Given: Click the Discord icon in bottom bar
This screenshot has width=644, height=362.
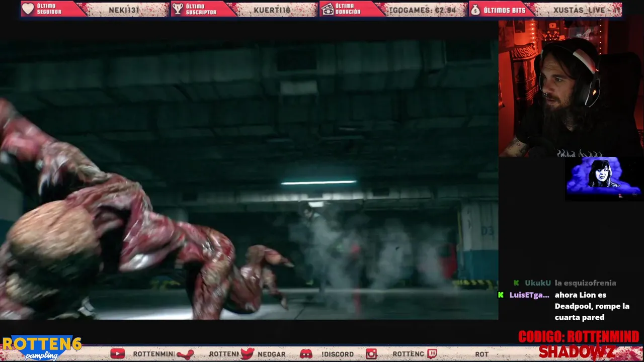Looking at the screenshot, I should pos(306,354).
